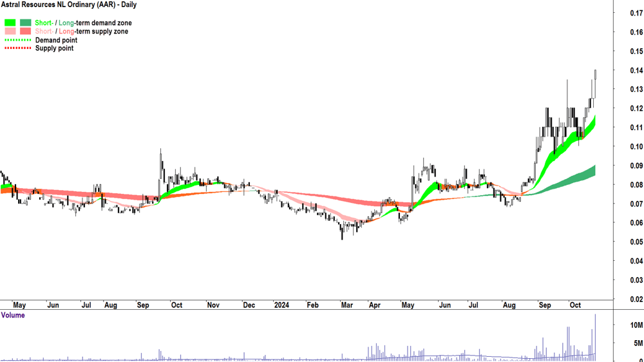The width and height of the screenshot is (644, 362).
Task: Click the 0.02 price axis label
Action: pos(636,299)
